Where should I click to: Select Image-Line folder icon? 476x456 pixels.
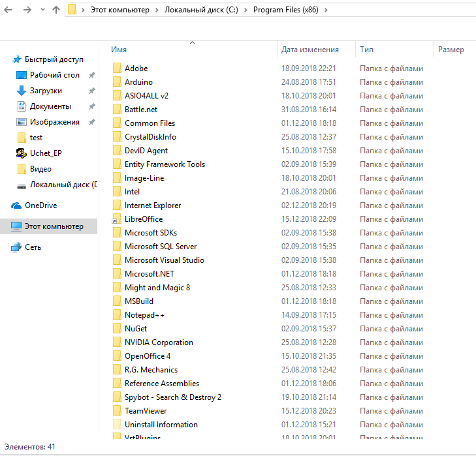(x=117, y=178)
